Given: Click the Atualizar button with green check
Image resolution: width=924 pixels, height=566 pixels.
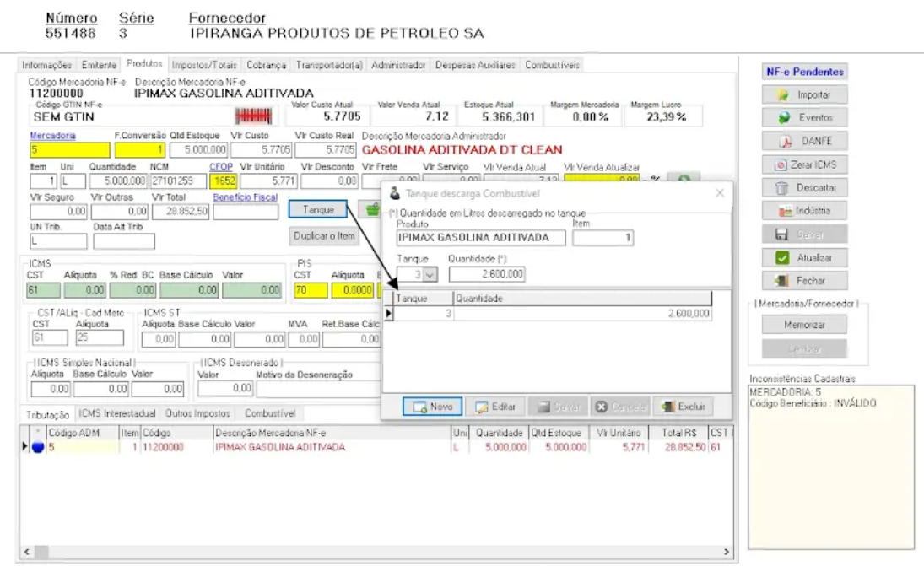Looking at the screenshot, I should pos(804,258).
